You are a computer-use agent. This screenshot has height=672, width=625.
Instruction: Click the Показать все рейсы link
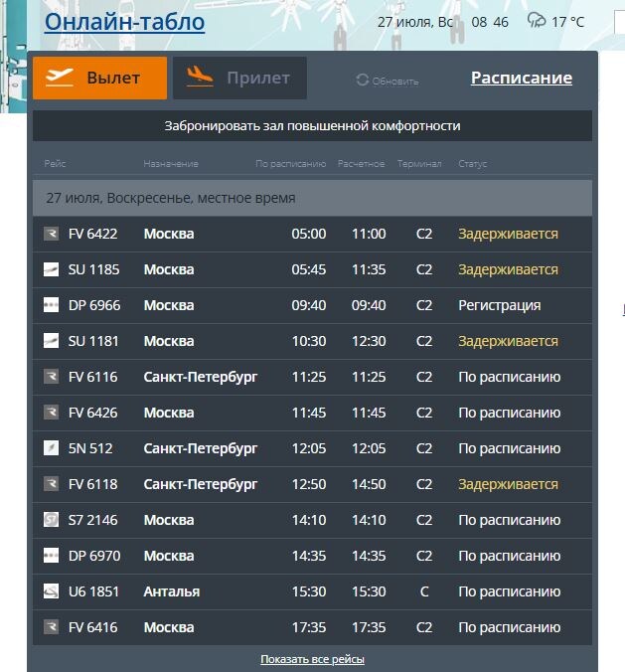[312, 659]
